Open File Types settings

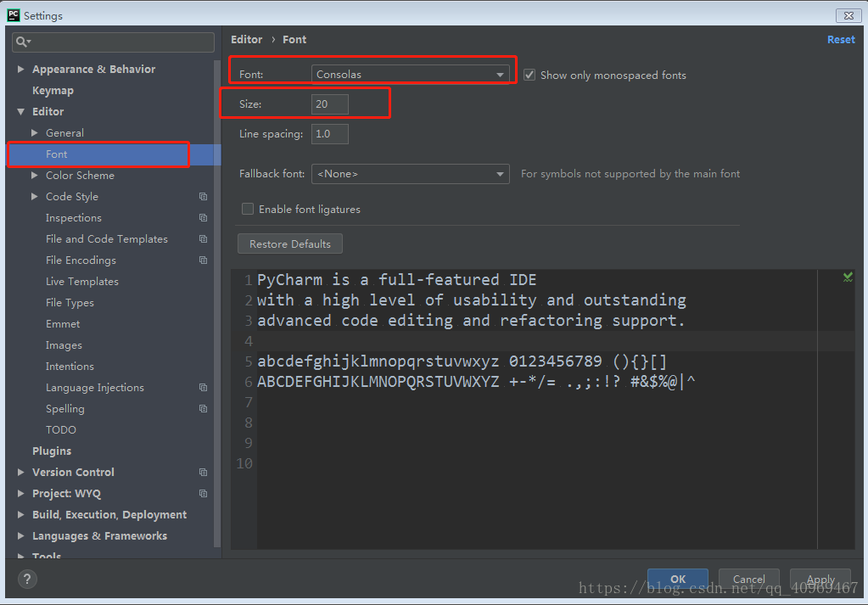pos(70,303)
